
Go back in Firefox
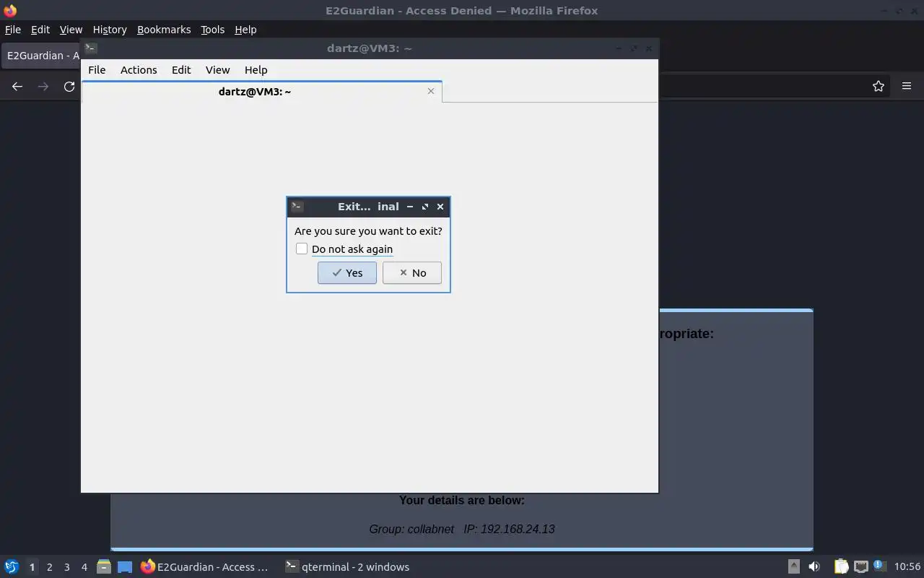coord(17,86)
